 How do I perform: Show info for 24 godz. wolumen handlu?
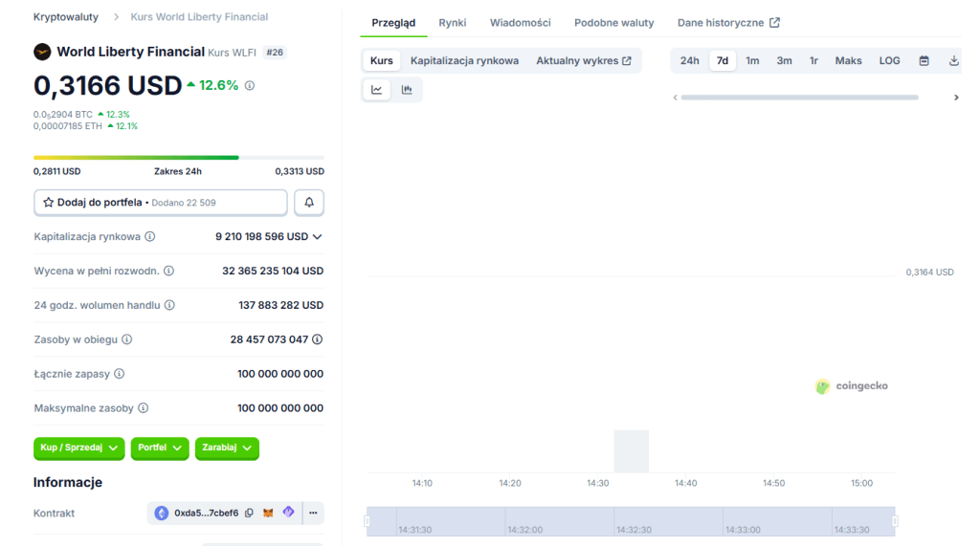tap(169, 305)
